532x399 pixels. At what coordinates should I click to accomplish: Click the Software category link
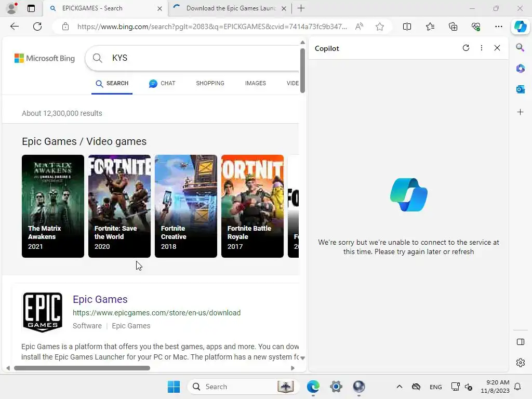tap(87, 326)
